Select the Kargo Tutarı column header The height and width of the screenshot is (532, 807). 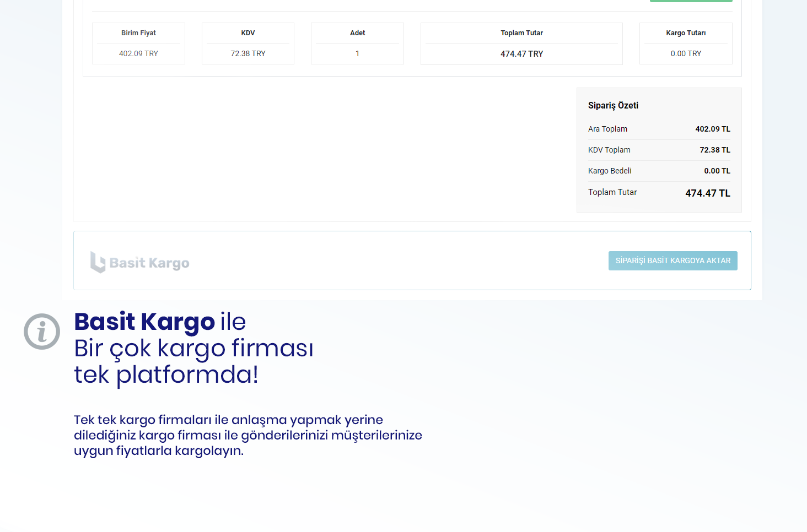click(686, 33)
